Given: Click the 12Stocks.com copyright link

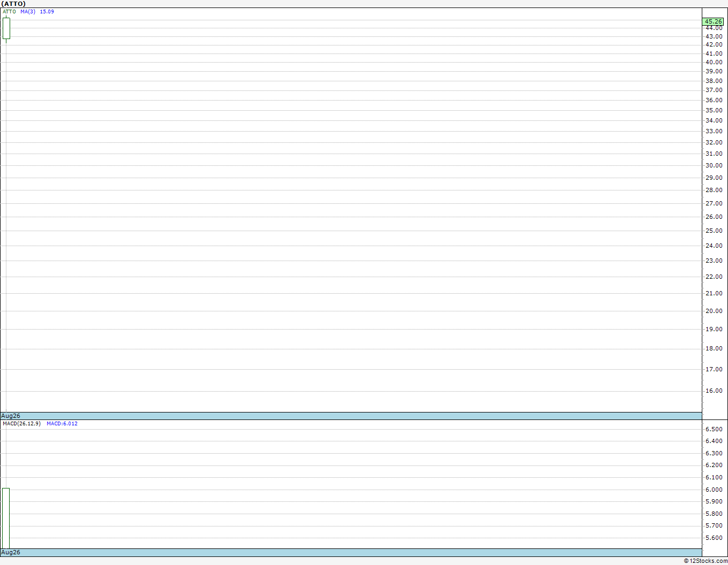Looking at the screenshot, I should (x=706, y=561).
